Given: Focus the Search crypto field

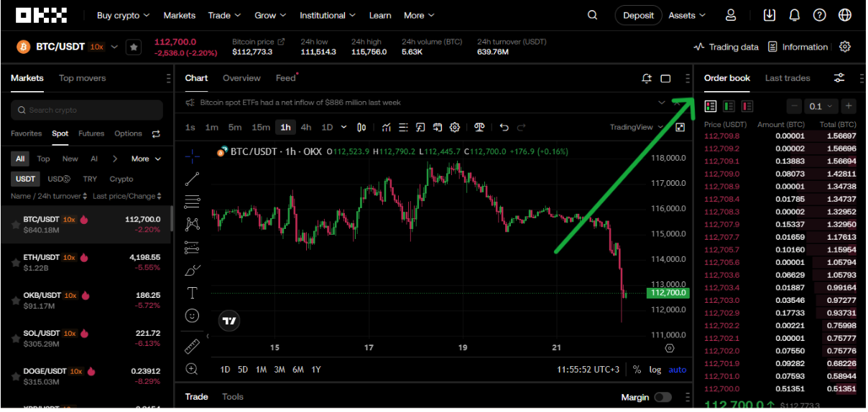Looking at the screenshot, I should pos(87,110).
